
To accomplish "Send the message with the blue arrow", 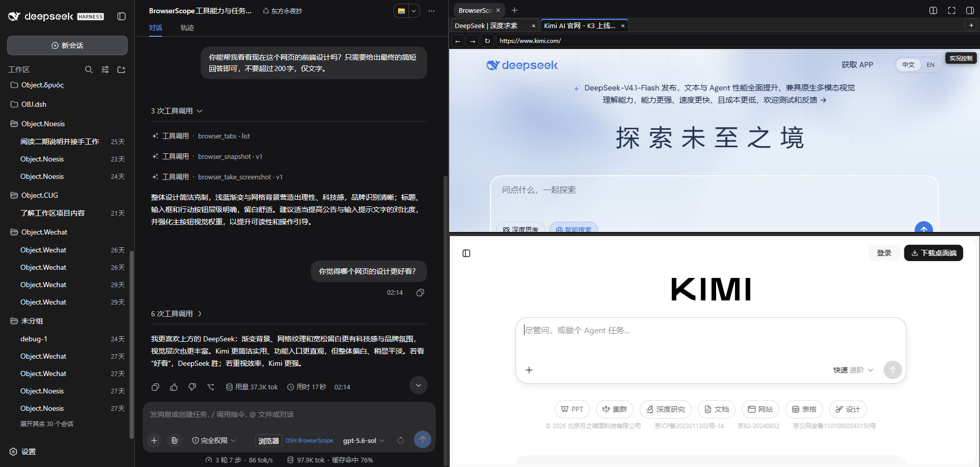I will [x=422, y=439].
